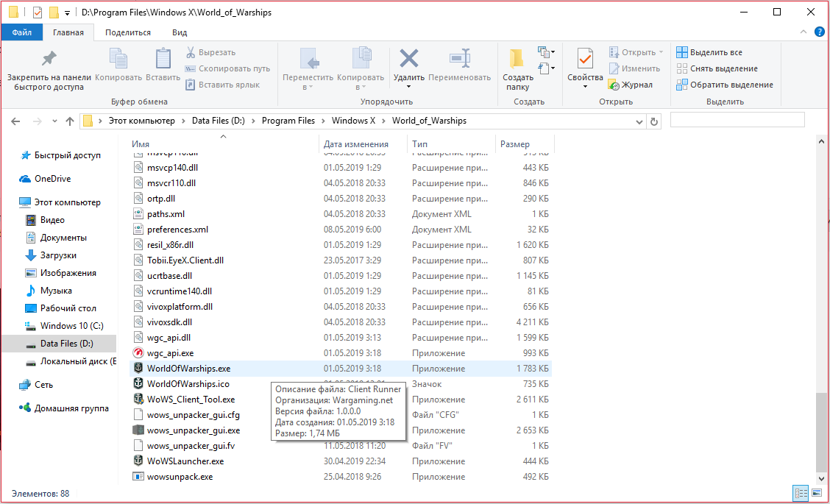Select the wgc_api.exe file icon
This screenshot has width=830, height=504.
[x=138, y=352]
